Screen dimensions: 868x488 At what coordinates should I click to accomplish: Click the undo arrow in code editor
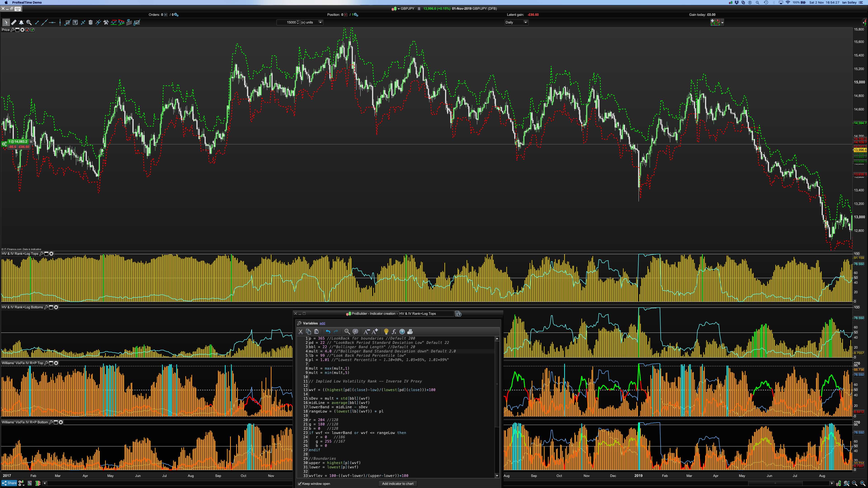tap(328, 332)
